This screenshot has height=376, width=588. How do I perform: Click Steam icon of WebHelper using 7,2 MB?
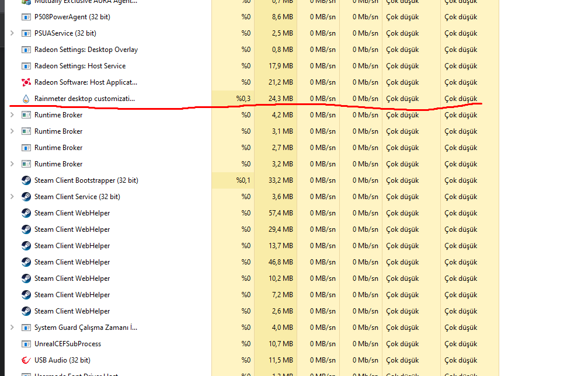pos(26,295)
